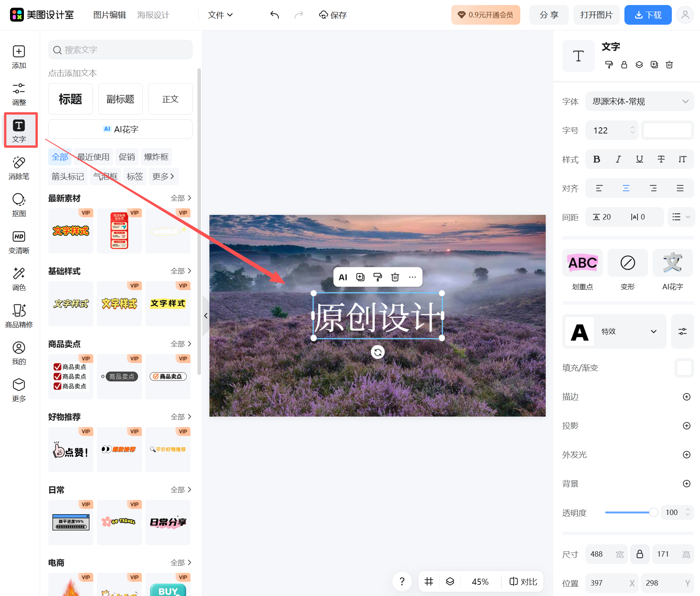Toggle bold text style
The image size is (700, 596).
tap(596, 159)
